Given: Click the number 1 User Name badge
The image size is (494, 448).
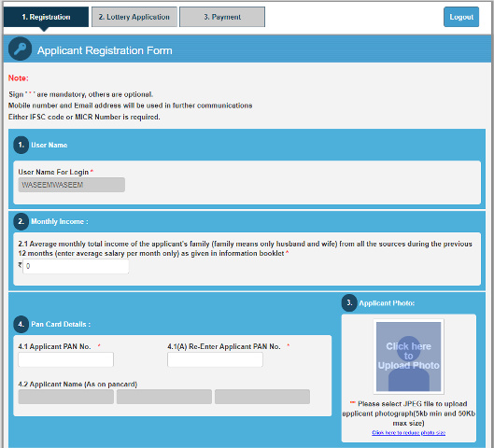Looking at the screenshot, I should point(21,146).
